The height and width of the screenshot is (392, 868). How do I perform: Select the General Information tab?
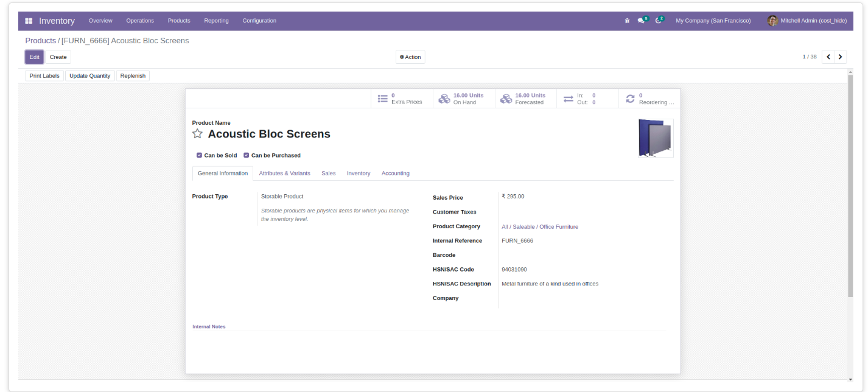[x=223, y=173]
